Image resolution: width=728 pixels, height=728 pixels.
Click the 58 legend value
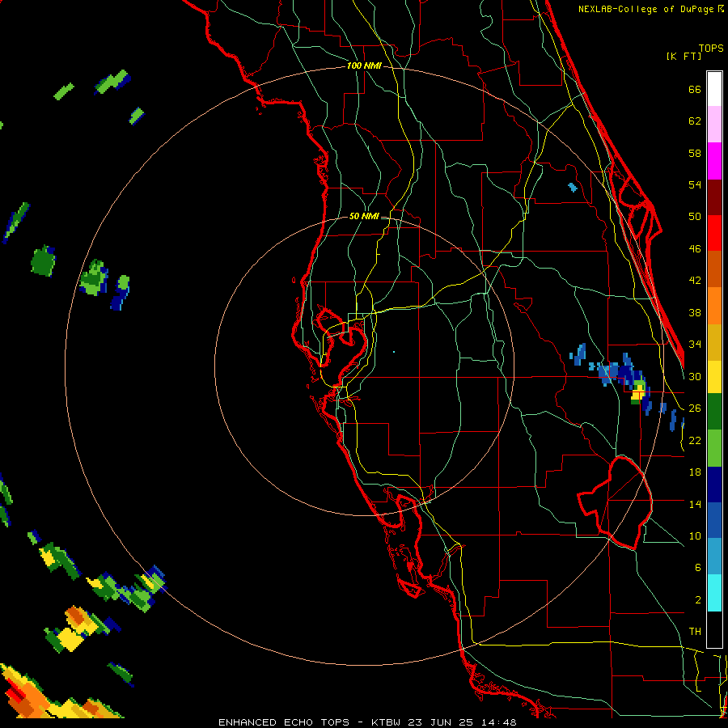coord(695,153)
